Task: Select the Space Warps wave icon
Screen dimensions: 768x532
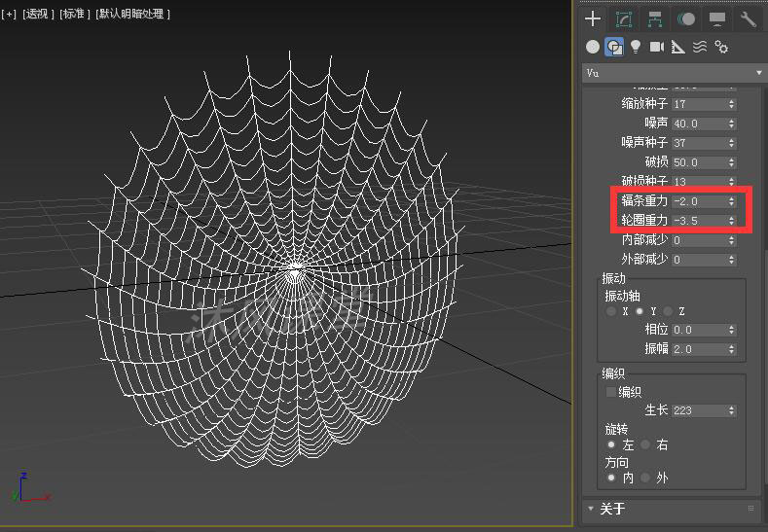Action: tap(700, 47)
